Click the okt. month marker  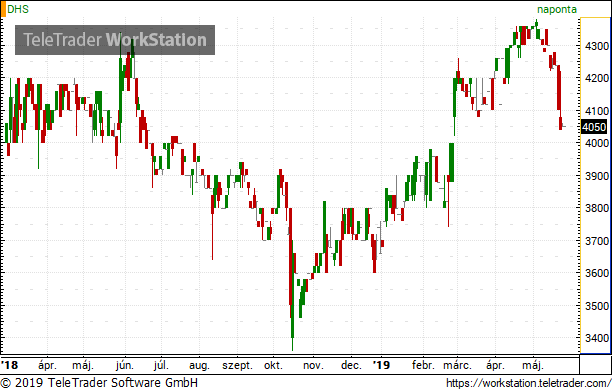[273, 365]
